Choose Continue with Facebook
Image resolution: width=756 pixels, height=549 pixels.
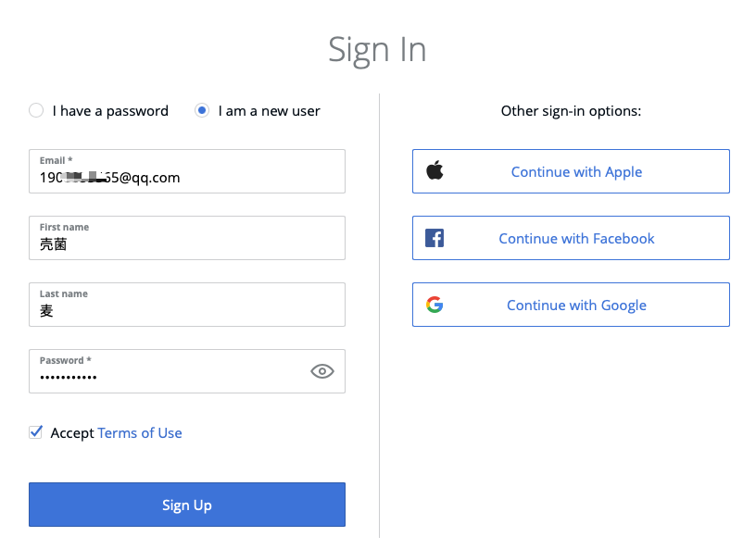click(576, 239)
